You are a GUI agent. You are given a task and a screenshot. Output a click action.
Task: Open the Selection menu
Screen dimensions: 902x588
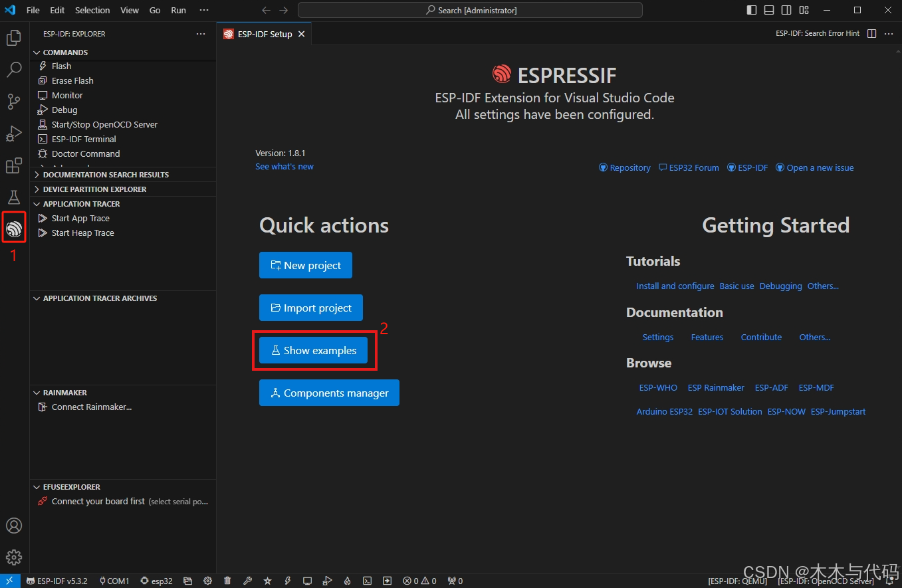pos(92,10)
